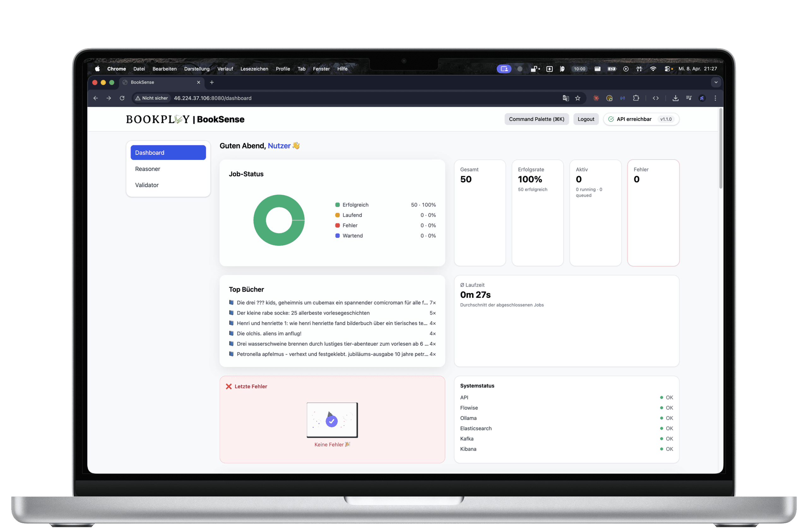The width and height of the screenshot is (808, 532).
Task: Click the Wi-Fi icon in menu bar
Action: pyautogui.click(x=653, y=69)
